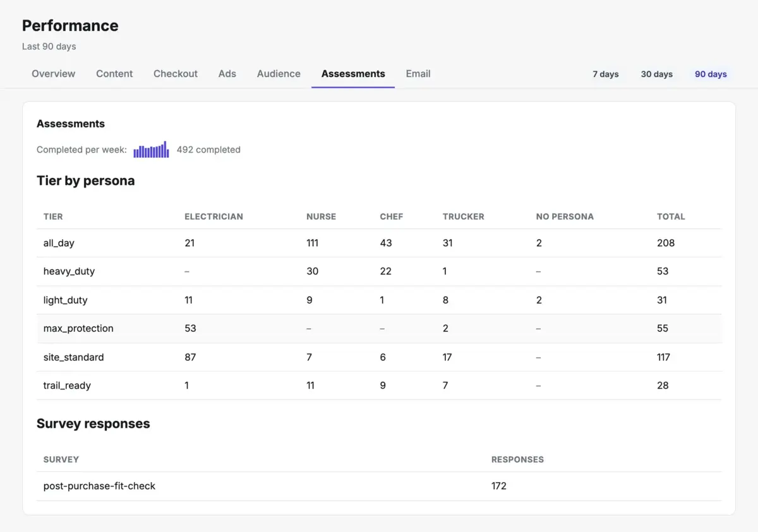Set range to 7 days
The width and height of the screenshot is (758, 532).
click(x=606, y=74)
